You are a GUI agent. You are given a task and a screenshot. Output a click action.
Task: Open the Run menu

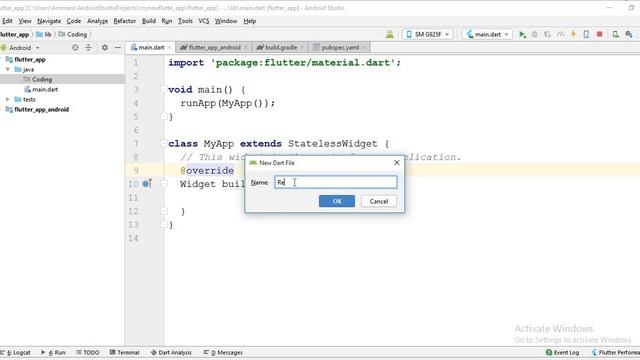point(167,21)
